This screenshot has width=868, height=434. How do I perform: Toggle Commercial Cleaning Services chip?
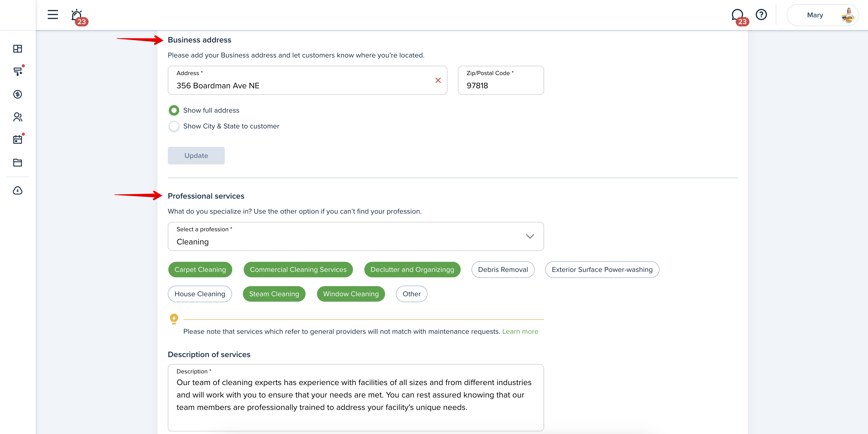pos(298,270)
